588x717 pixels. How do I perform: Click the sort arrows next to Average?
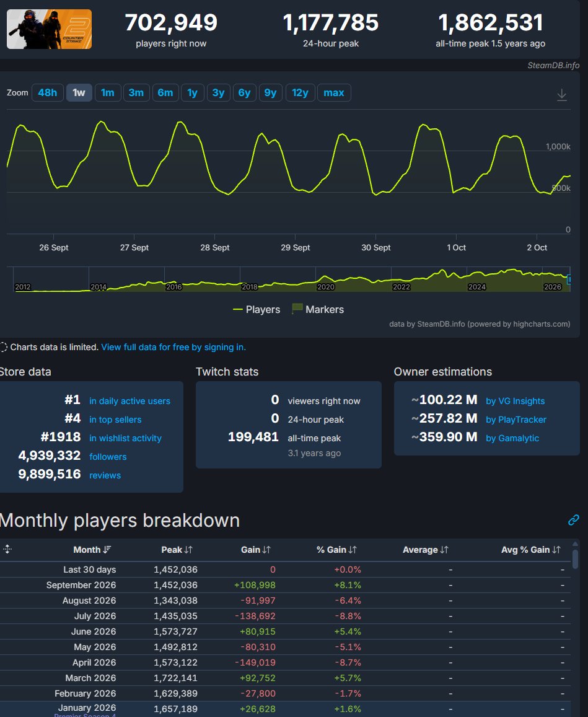[444, 550]
